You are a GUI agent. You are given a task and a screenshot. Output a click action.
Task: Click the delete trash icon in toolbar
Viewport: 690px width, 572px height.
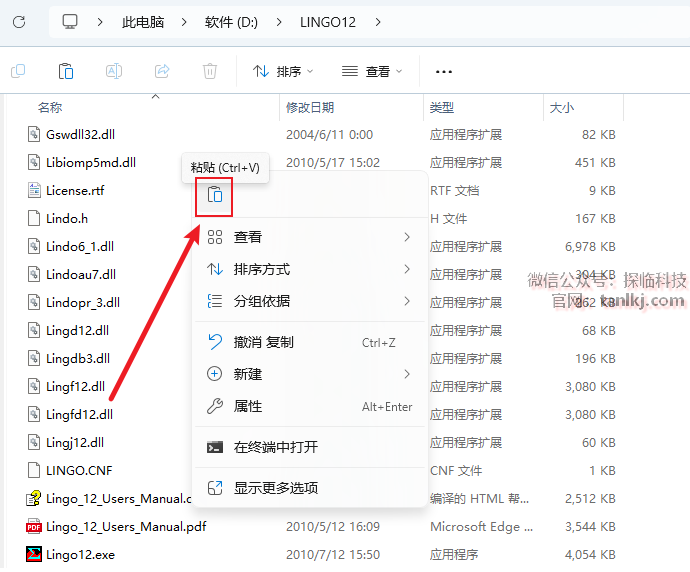[x=210, y=71]
